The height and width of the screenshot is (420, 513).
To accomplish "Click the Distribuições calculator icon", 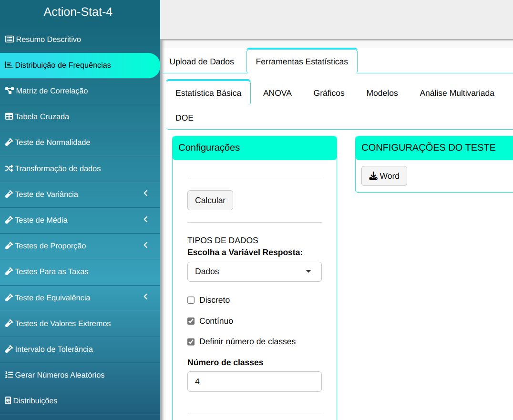I will coord(8,400).
